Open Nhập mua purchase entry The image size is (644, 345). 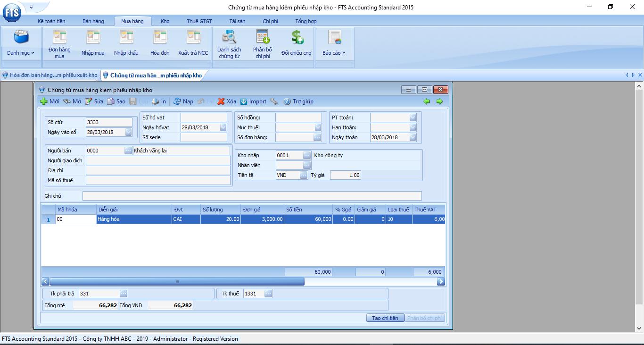93,43
